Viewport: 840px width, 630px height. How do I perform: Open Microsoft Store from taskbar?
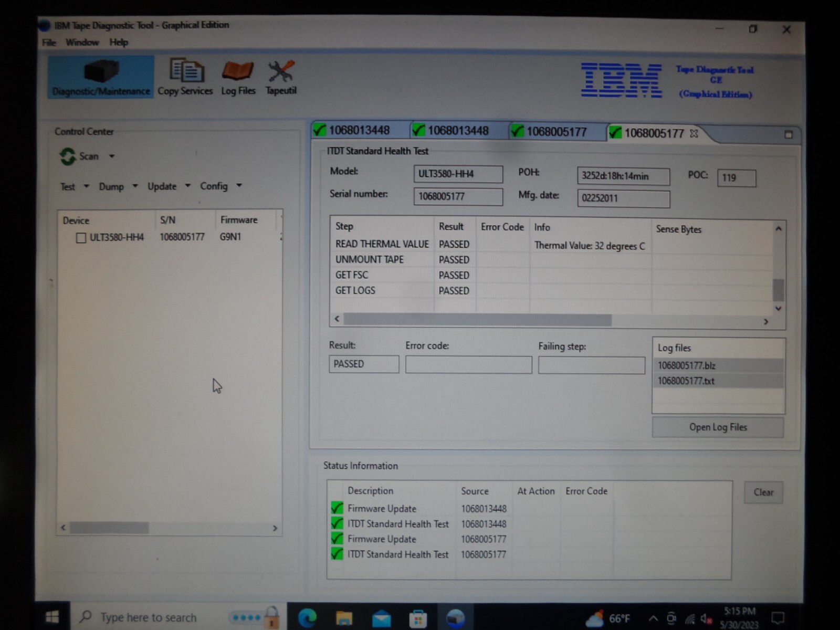pos(418,618)
